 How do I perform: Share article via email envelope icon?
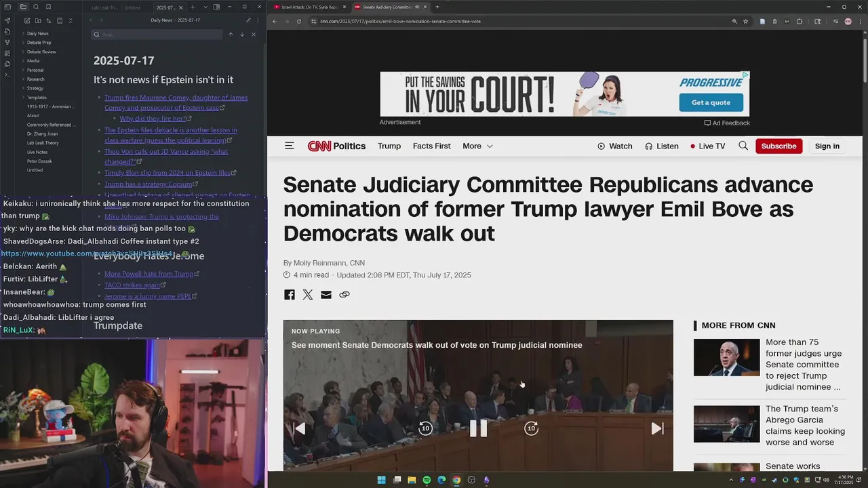coord(326,294)
